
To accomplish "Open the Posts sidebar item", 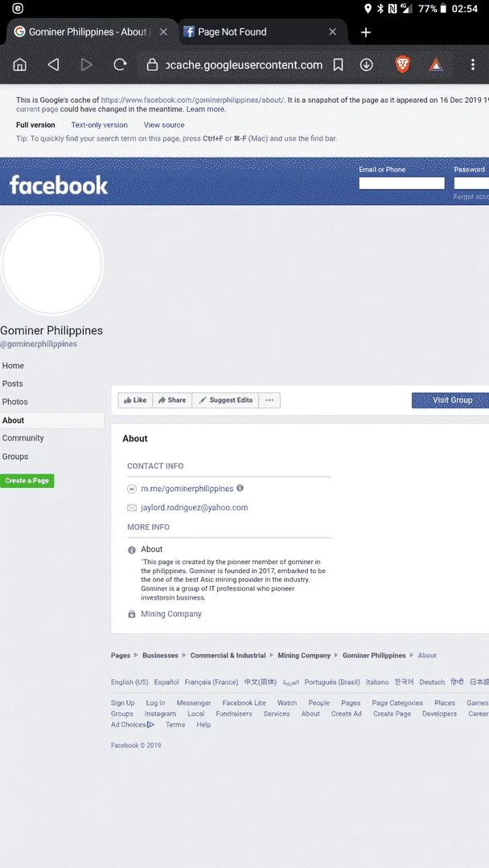I will (13, 383).
